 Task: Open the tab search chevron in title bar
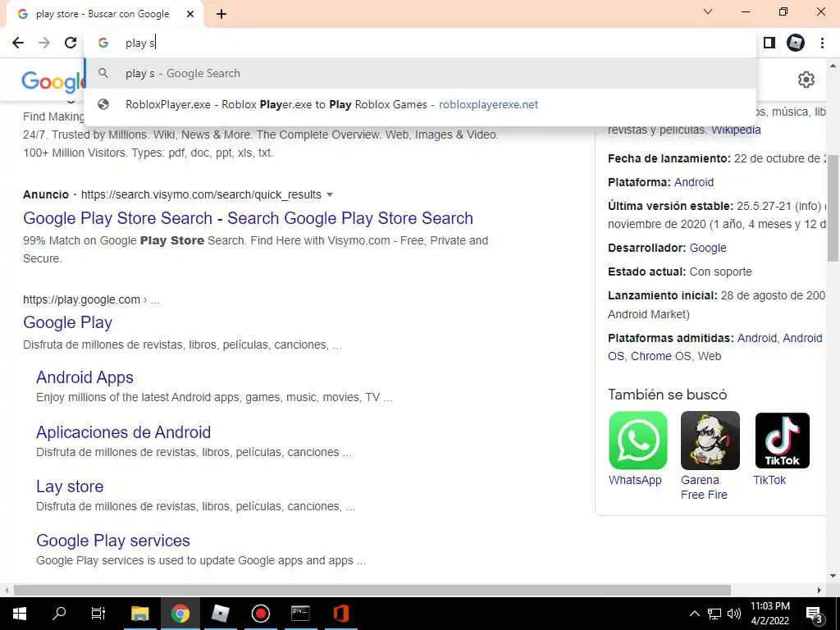coord(708,11)
